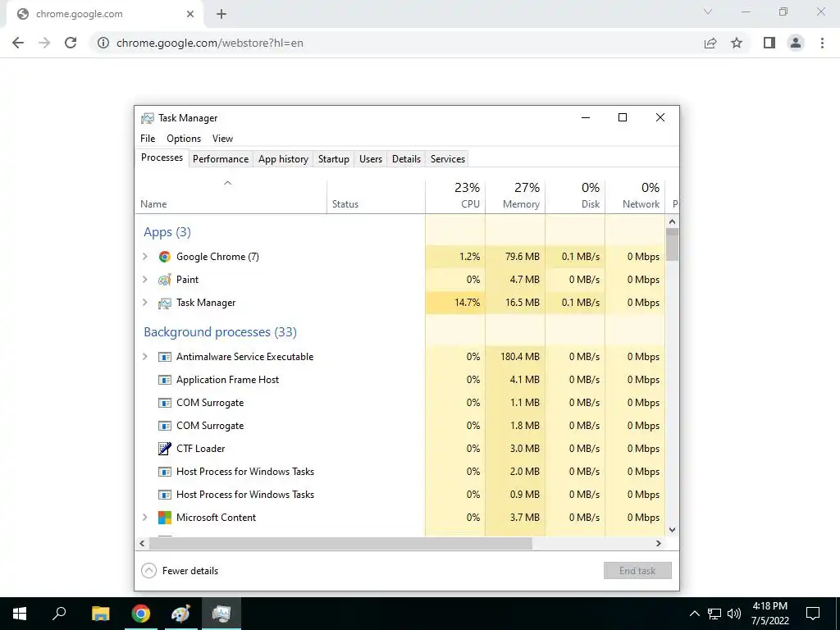Sort by the Name column header
Screen dimensions: 840x630
tap(231, 197)
